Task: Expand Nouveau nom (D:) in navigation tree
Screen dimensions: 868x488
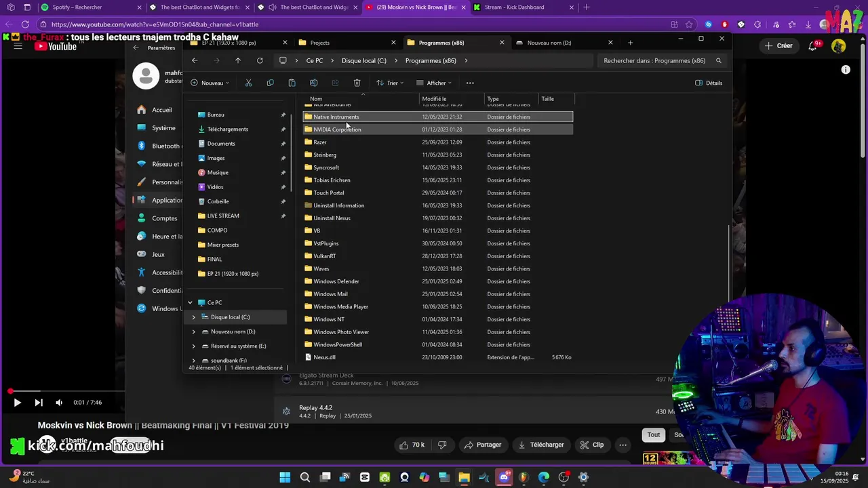Action: tap(193, 331)
